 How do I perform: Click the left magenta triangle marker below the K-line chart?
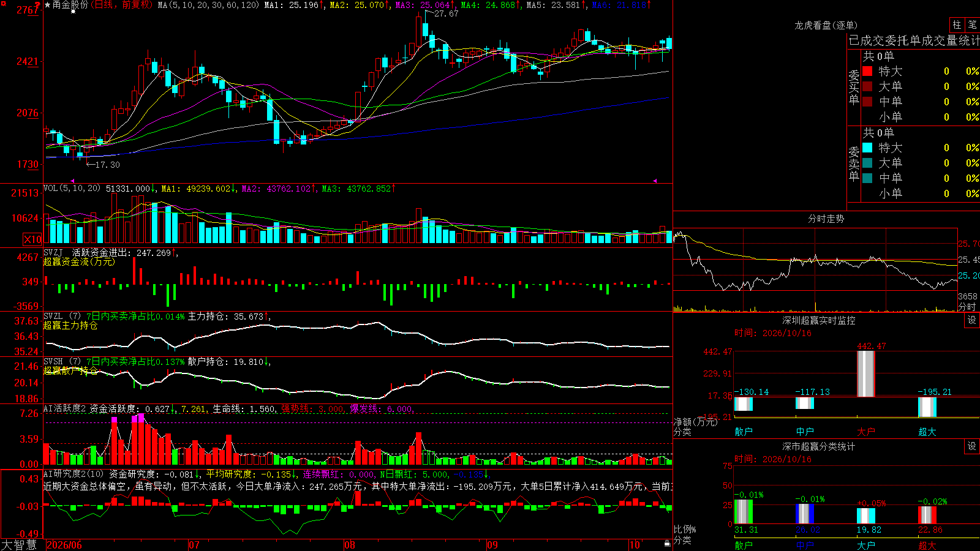pyautogui.click(x=73, y=181)
